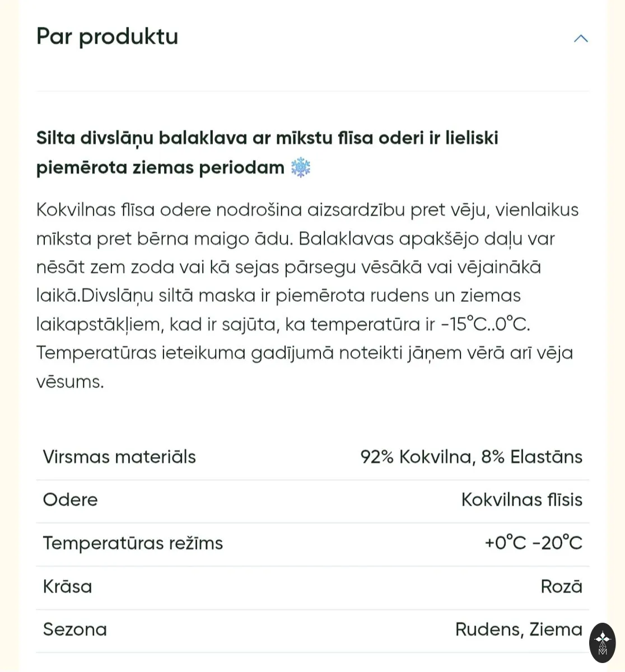Click the word Balaklavas in the description

click(x=346, y=239)
